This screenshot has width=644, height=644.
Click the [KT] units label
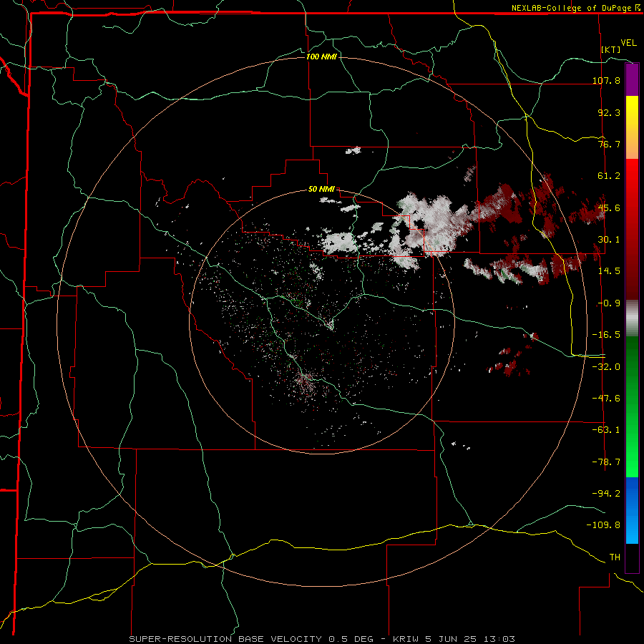(x=611, y=49)
